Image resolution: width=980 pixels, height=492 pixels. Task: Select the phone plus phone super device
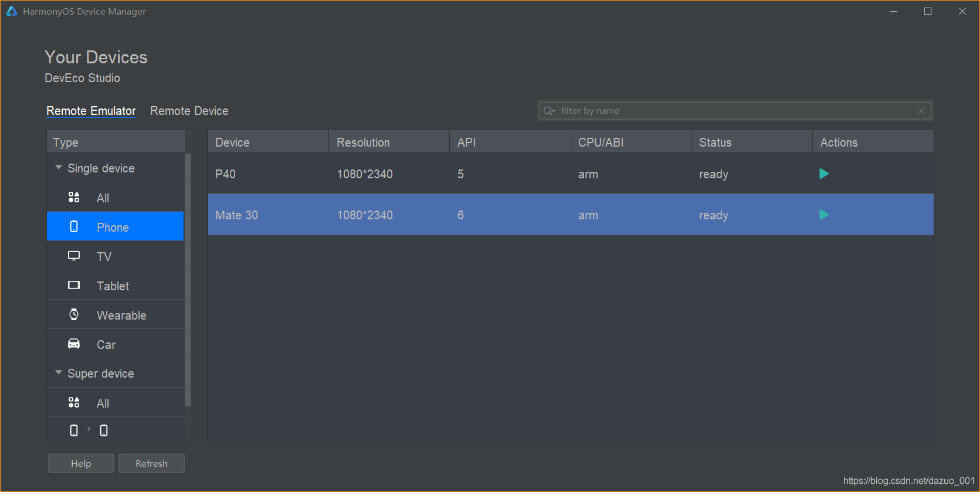[89, 430]
